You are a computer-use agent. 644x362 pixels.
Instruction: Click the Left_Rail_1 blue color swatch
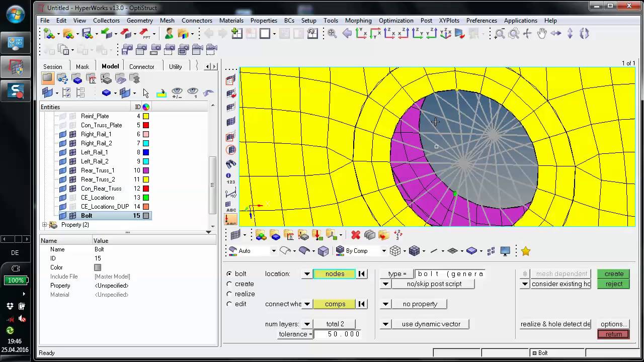pyautogui.click(x=146, y=152)
